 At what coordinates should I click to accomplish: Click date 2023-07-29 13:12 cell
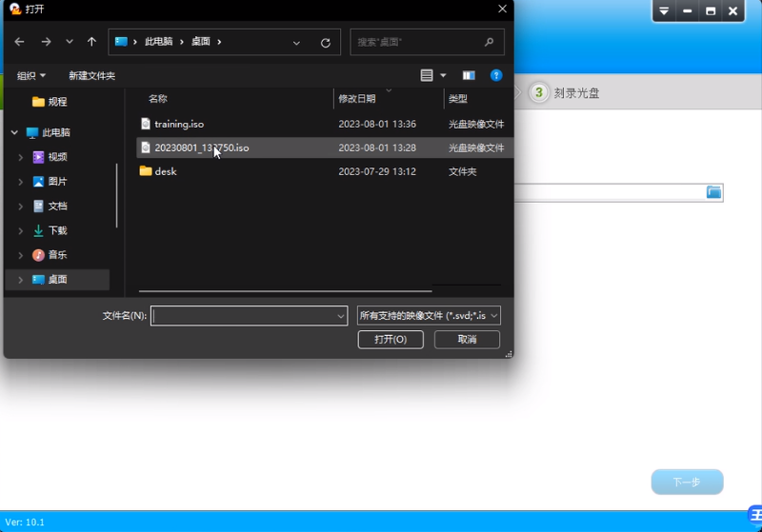coord(377,171)
